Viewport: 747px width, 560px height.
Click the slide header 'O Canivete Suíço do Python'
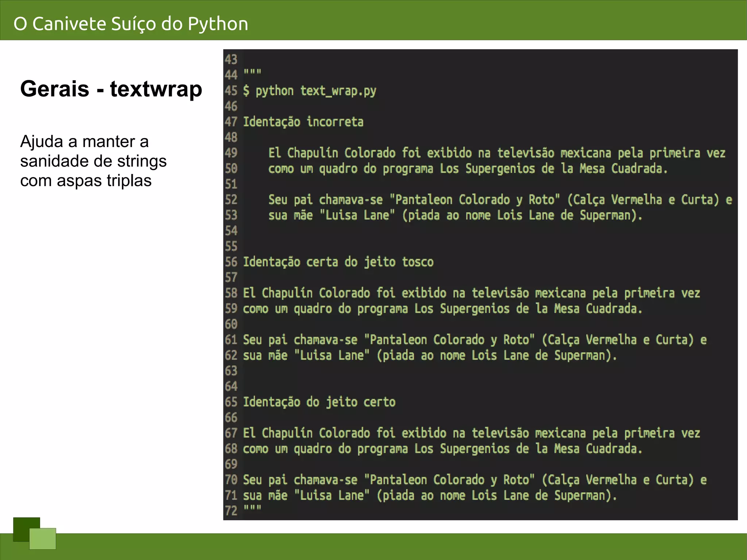tap(131, 24)
